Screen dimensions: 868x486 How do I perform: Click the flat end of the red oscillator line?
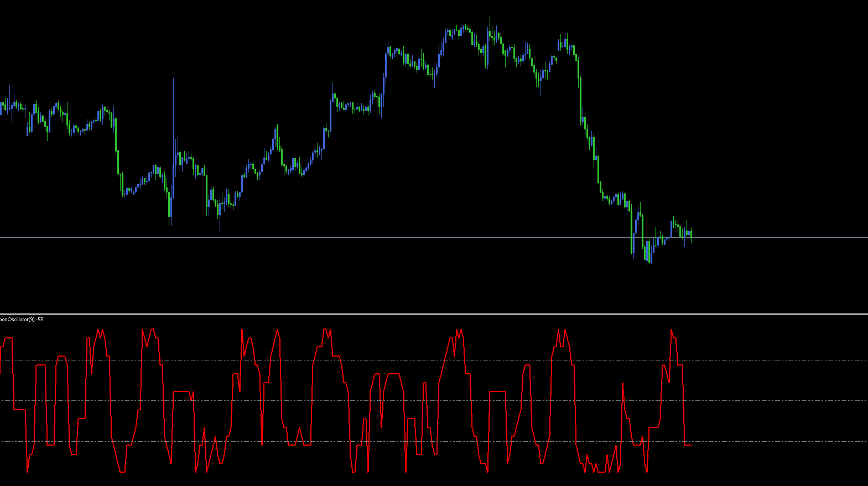coord(688,445)
